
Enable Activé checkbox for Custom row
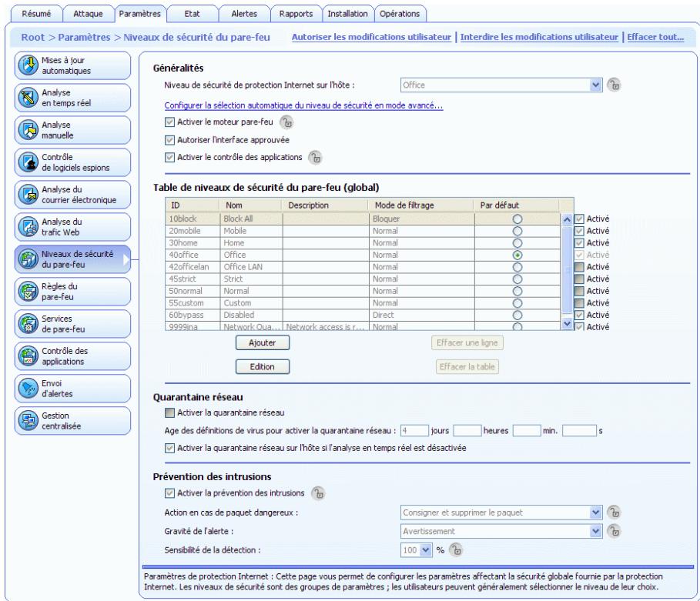tap(579, 303)
